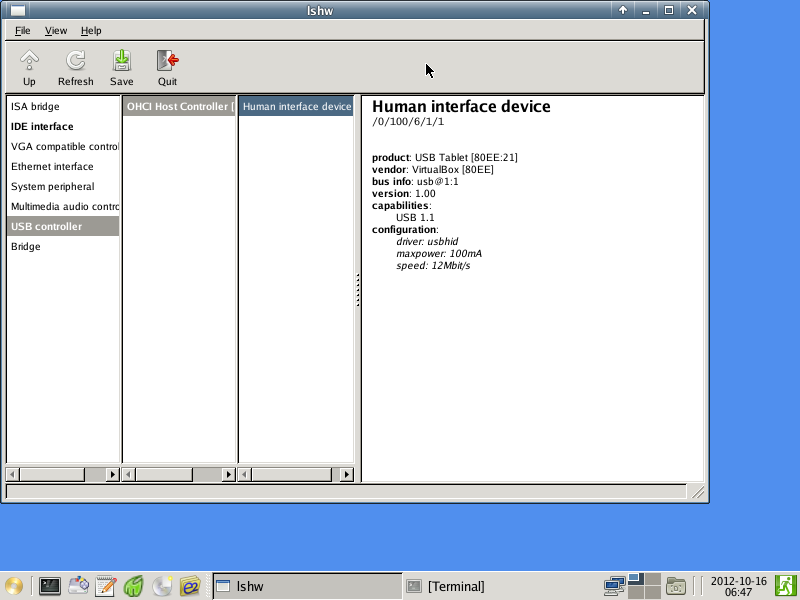The height and width of the screenshot is (600, 800).
Task: Click left arrow of first column scrollbar
Action: tap(12, 474)
